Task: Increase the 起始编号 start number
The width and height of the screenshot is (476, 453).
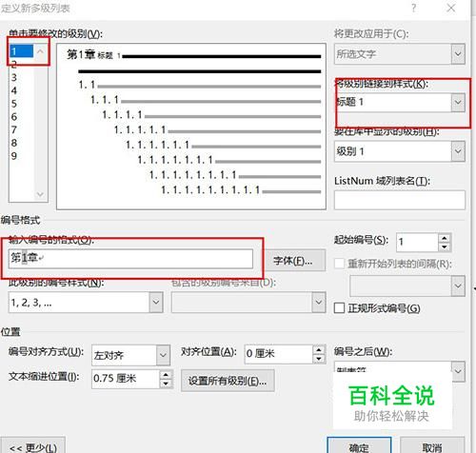Action: coord(445,238)
